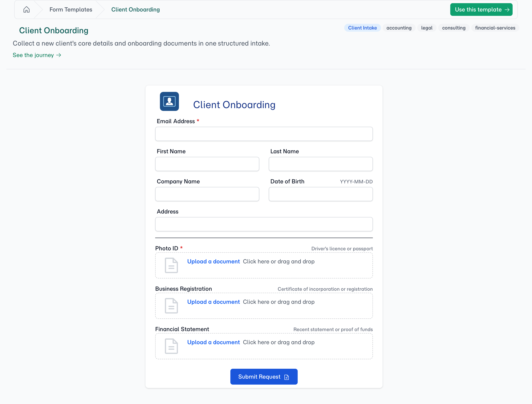Focus the Address field

pos(264,224)
